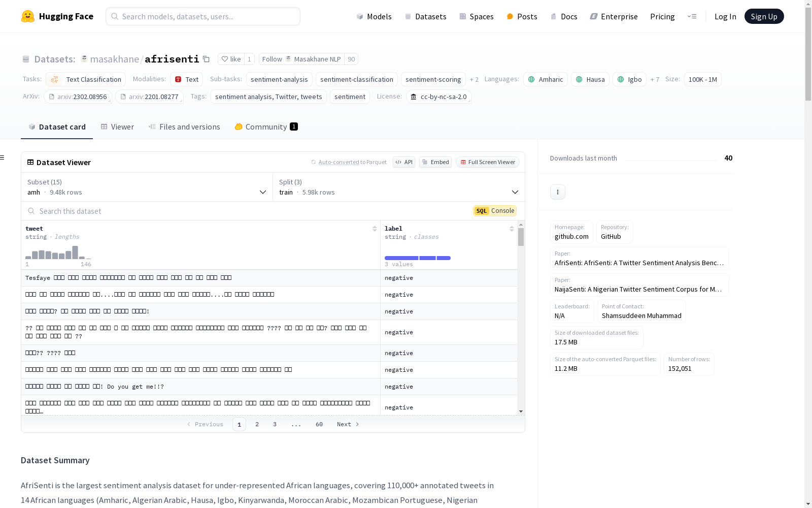
Task: Open the github.com homepage link
Action: 571,232
